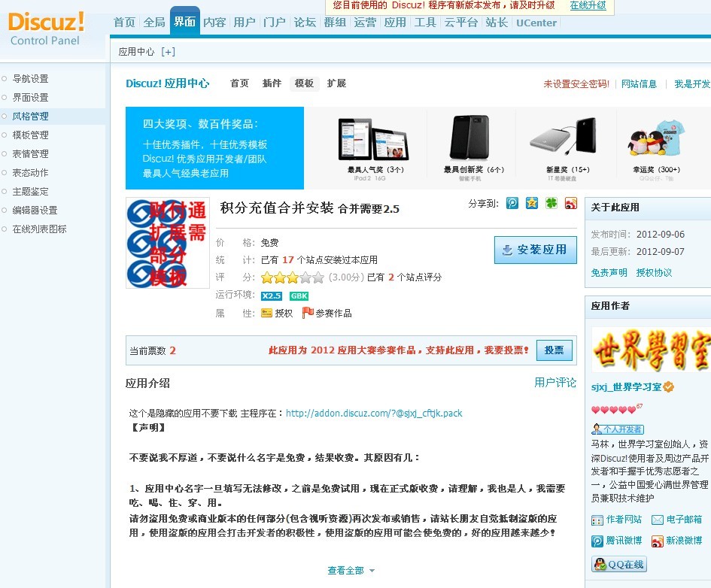Open the 云平台 top navigation tab
The height and width of the screenshot is (588, 711).
point(460,23)
